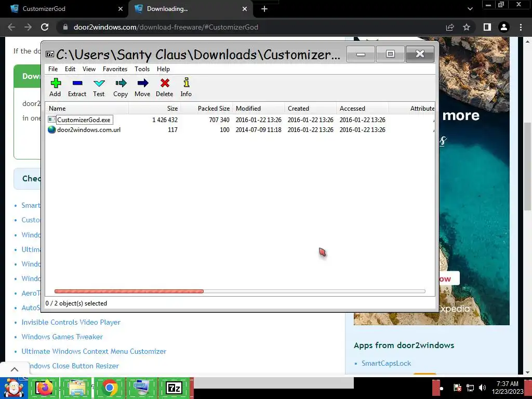This screenshot has height=399, width=532.
Task: Click the taskbar clock showing 7:37 AM
Action: click(508, 388)
